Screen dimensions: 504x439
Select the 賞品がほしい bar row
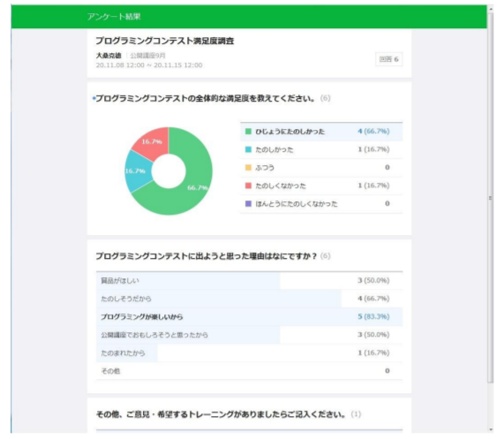point(249,280)
